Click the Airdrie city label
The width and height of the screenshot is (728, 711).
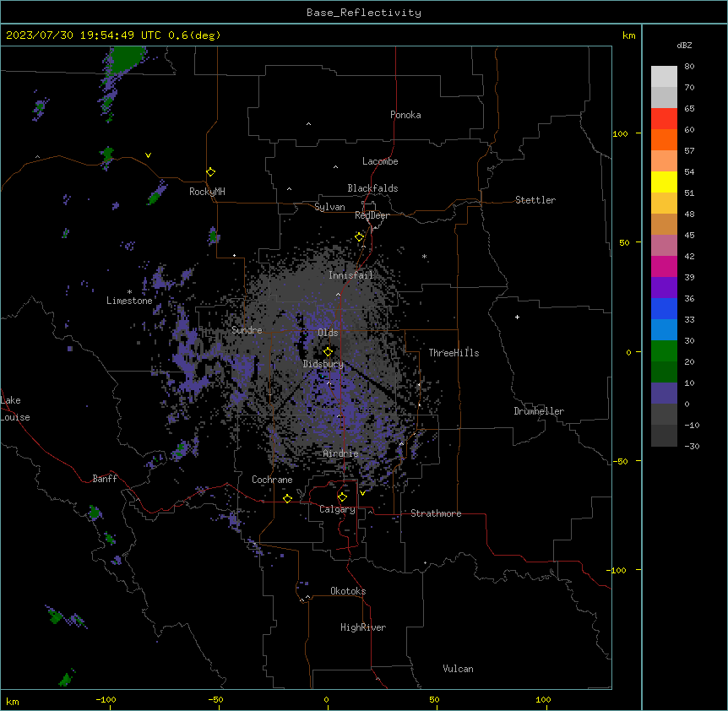pyautogui.click(x=341, y=453)
